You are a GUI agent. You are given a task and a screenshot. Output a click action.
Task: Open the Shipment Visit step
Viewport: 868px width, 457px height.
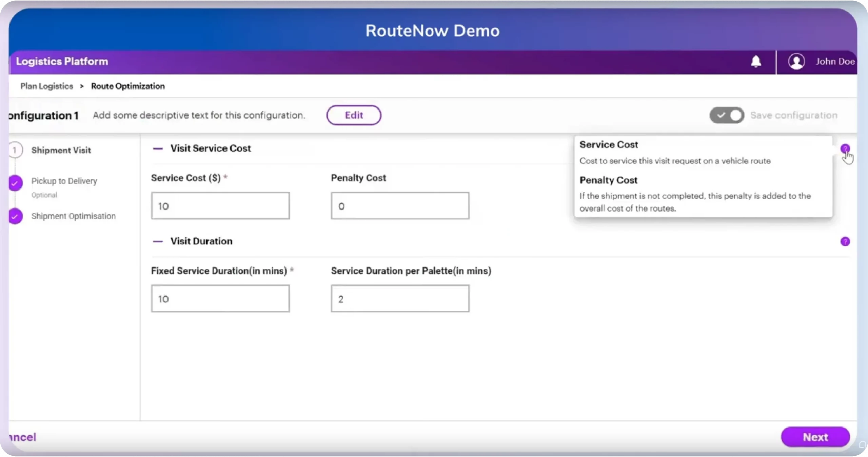(61, 150)
